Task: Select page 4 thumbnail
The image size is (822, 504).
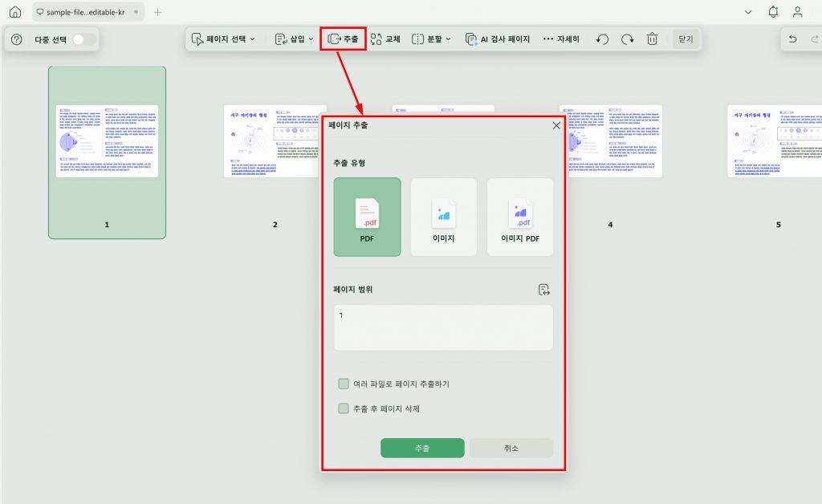Action: click(x=614, y=141)
